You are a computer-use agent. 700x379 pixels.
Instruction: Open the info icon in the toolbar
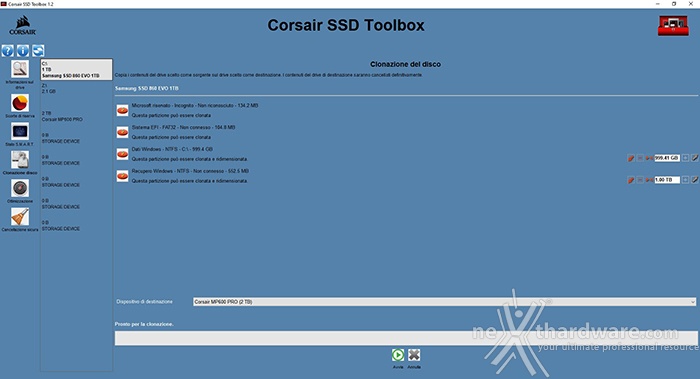[x=23, y=51]
